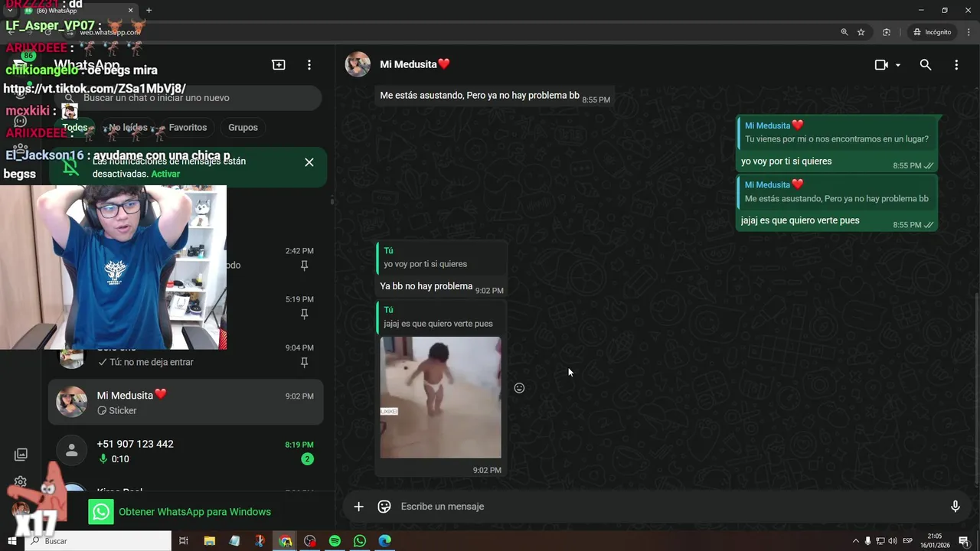Viewport: 980px width, 551px height.
Task: Dismiss the notifications disabled banner
Action: [x=309, y=162]
